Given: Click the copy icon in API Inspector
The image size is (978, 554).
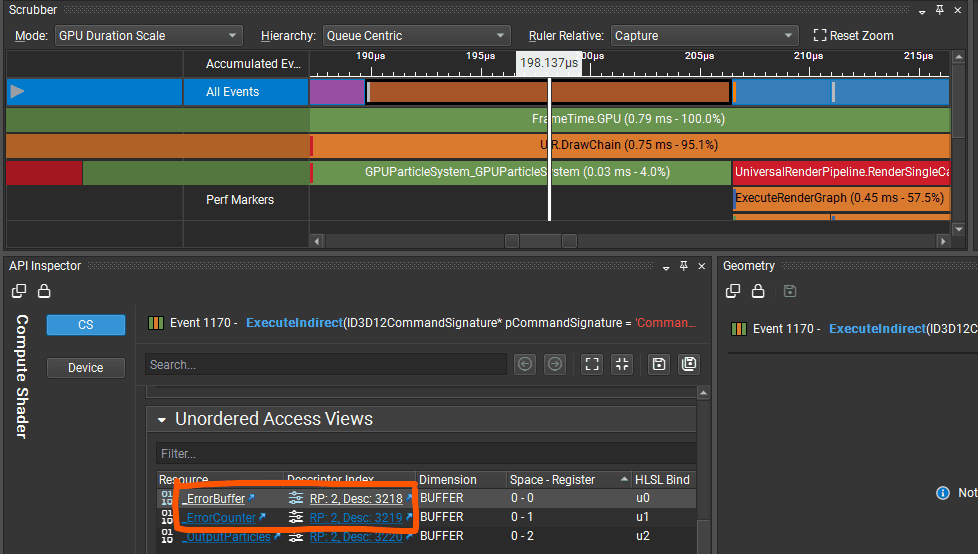Looking at the screenshot, I should point(19,291).
